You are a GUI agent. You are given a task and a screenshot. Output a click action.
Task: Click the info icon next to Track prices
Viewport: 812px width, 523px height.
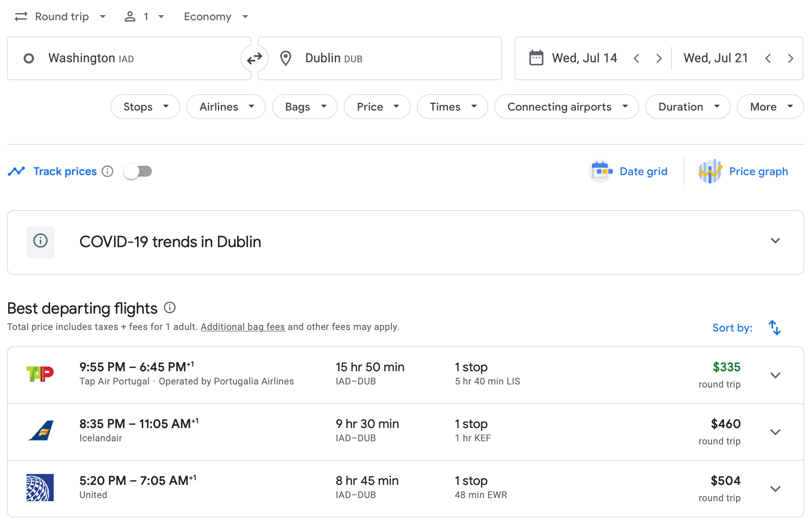[x=107, y=171]
